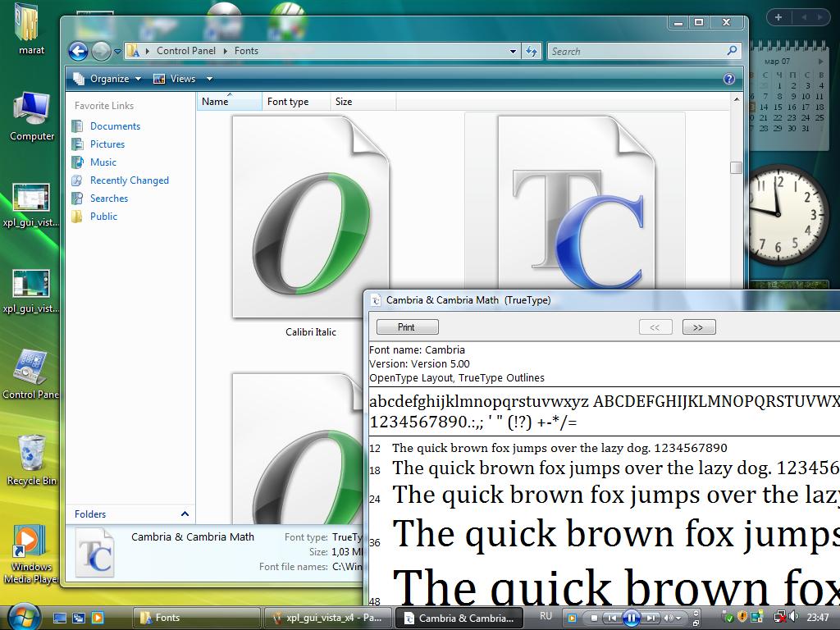Add a gadget with the sidebar plus button
Image resolution: width=840 pixels, height=630 pixels.
pos(778,18)
